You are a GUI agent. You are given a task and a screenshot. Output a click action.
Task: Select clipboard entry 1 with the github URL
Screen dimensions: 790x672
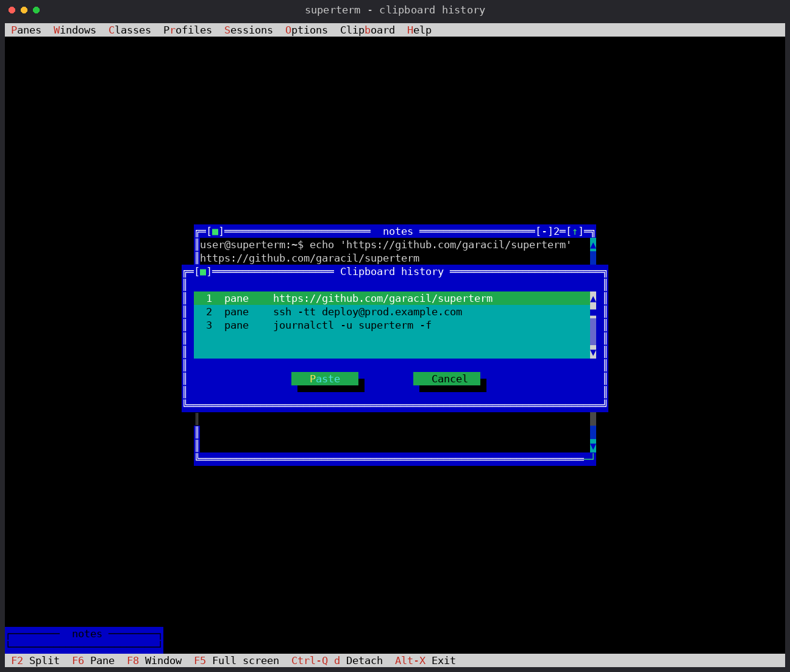tap(392, 298)
